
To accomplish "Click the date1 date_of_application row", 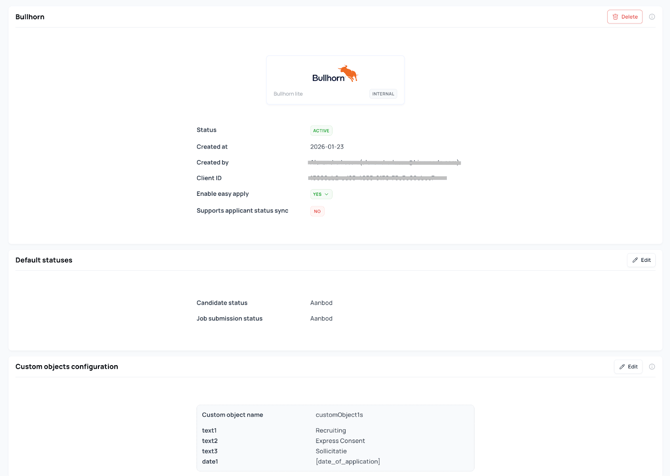I will click(347, 462).
